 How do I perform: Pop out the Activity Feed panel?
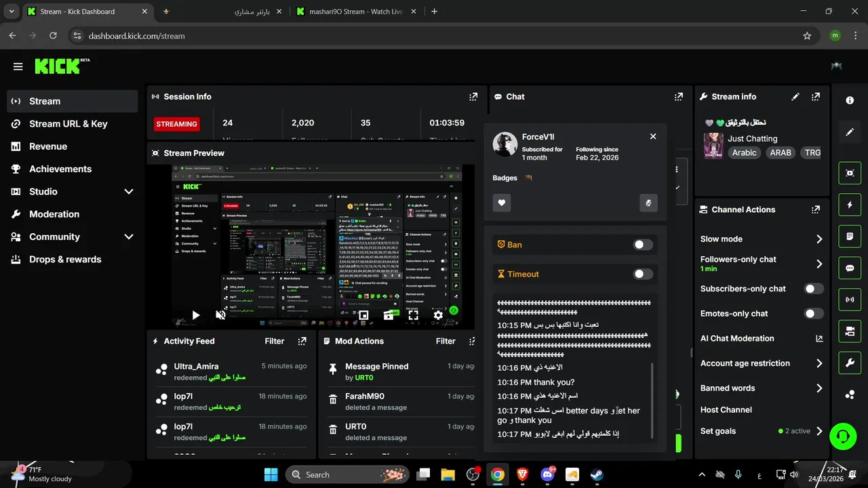[x=302, y=341]
